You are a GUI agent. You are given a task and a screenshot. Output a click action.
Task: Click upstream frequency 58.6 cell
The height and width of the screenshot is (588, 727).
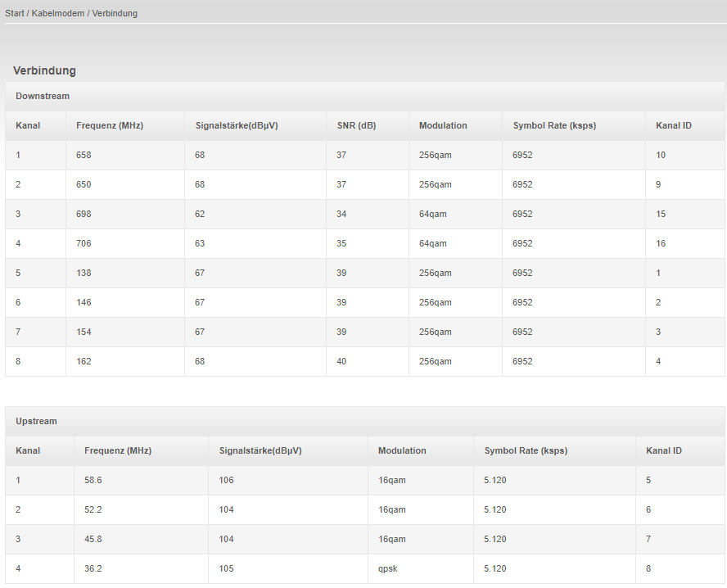(141, 480)
